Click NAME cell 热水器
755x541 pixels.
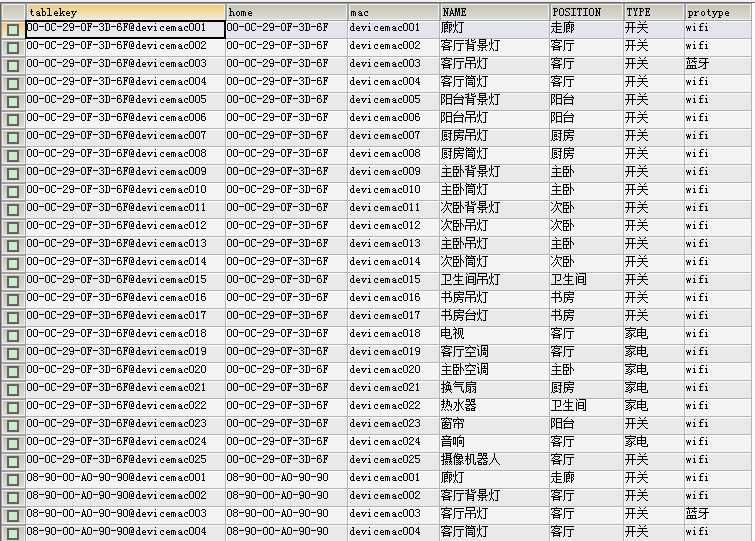click(x=494, y=406)
